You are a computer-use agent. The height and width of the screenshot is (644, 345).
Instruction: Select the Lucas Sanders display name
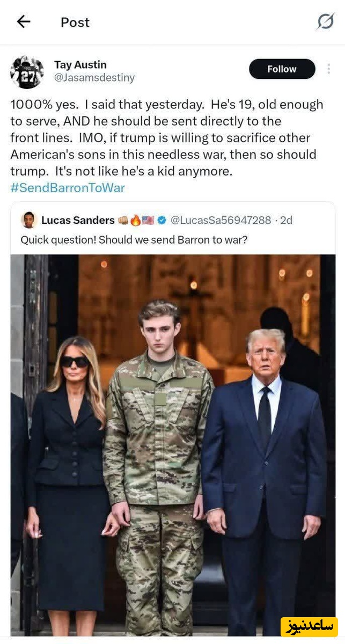click(x=78, y=220)
